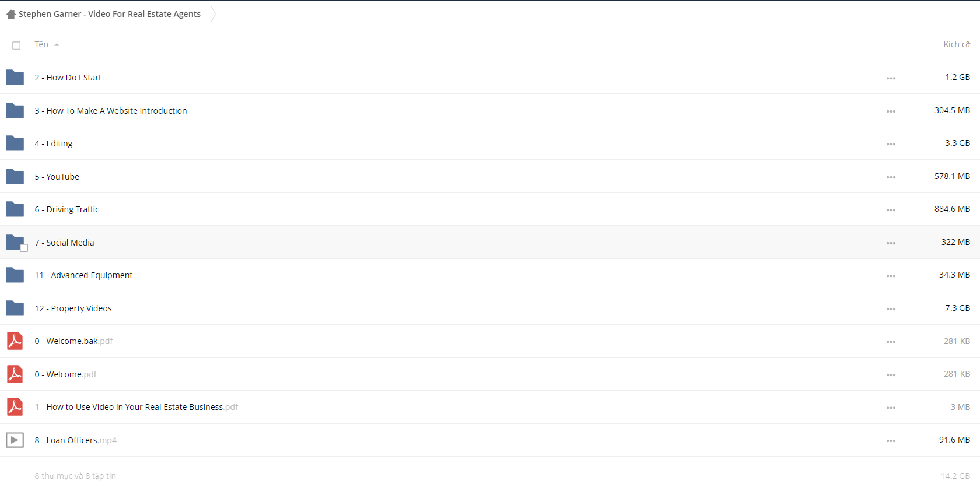Click the Stephen Garner breadcrumb title
Viewport: 980px width, 491px height.
tap(110, 14)
